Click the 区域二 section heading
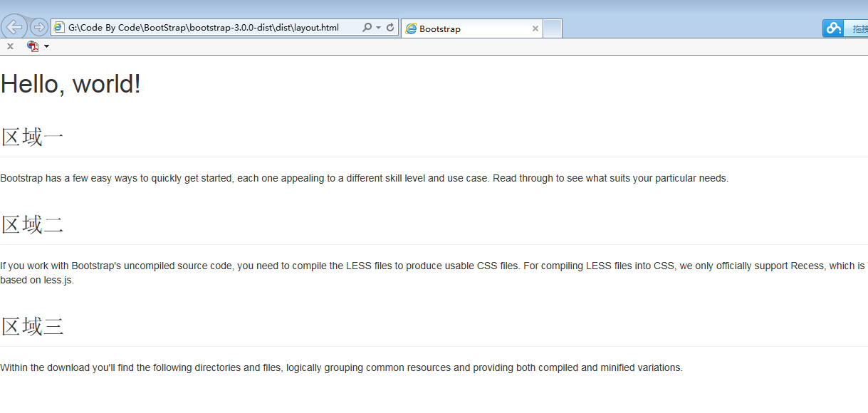This screenshot has height=413, width=868. coord(33,225)
